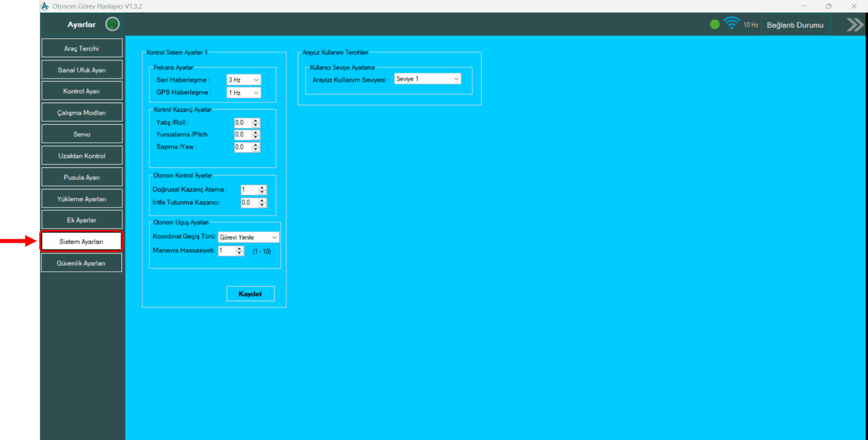Select Uzaktan Kontrol menu item
Image resolution: width=868 pixels, height=440 pixels.
click(x=82, y=156)
